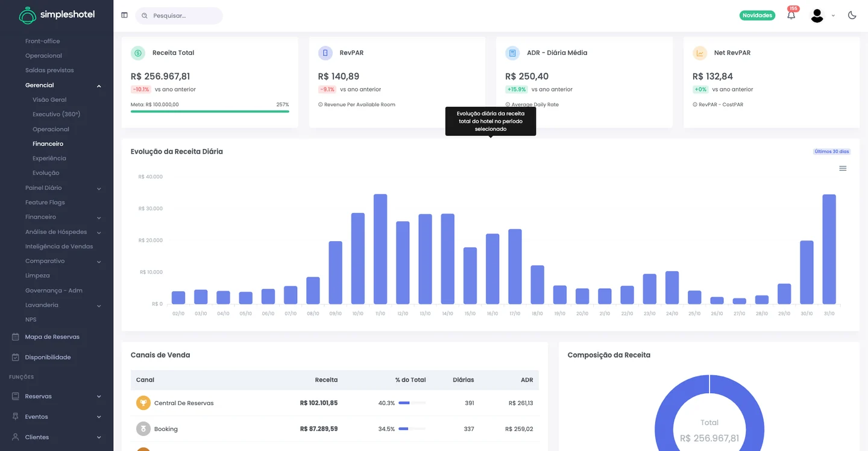Select Executivo (360º) menu item
The width and height of the screenshot is (868, 451).
click(57, 115)
